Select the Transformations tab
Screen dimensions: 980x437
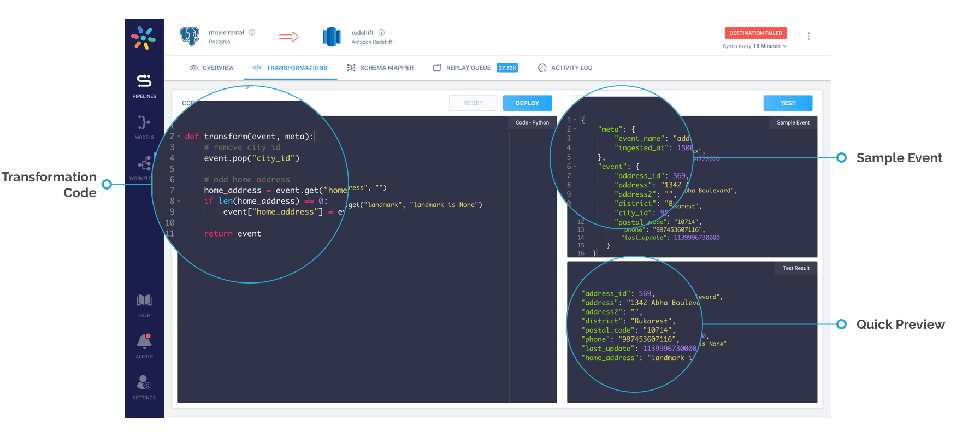click(291, 68)
